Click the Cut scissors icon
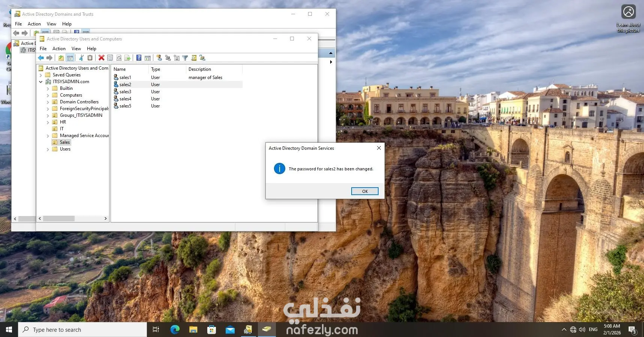 tap(81, 58)
